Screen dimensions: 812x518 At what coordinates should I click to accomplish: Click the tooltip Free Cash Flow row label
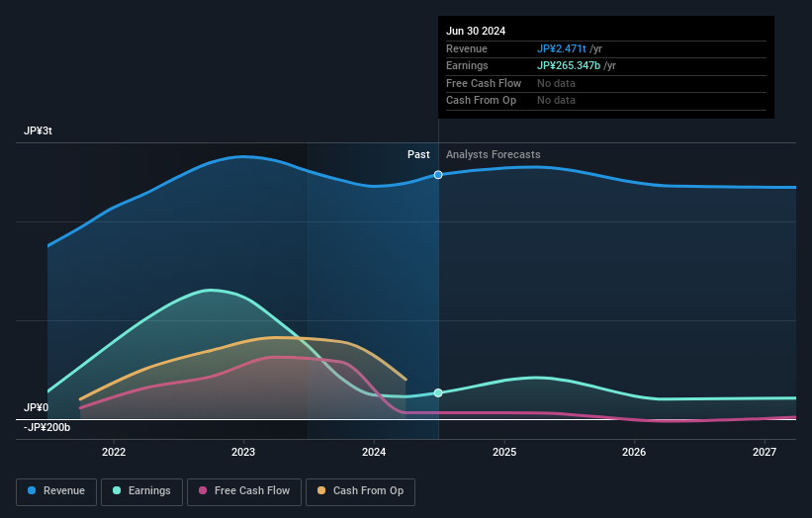coord(484,83)
